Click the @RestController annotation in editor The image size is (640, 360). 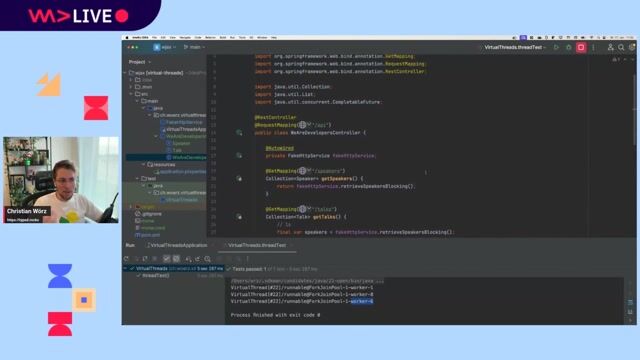[276, 118]
